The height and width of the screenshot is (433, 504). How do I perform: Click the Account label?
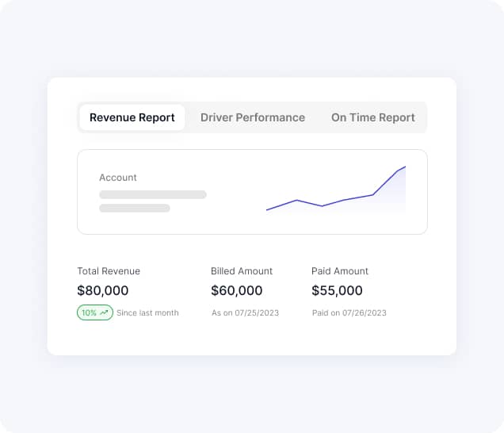tap(118, 178)
